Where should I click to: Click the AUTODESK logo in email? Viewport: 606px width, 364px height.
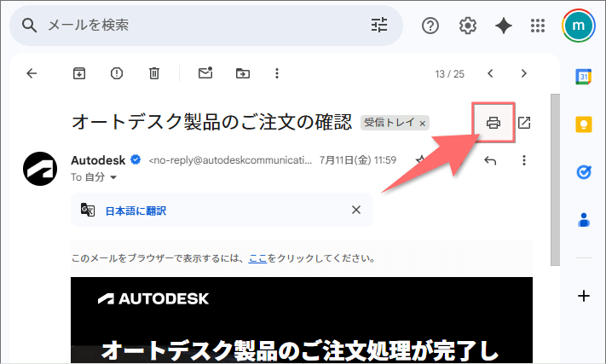click(153, 298)
